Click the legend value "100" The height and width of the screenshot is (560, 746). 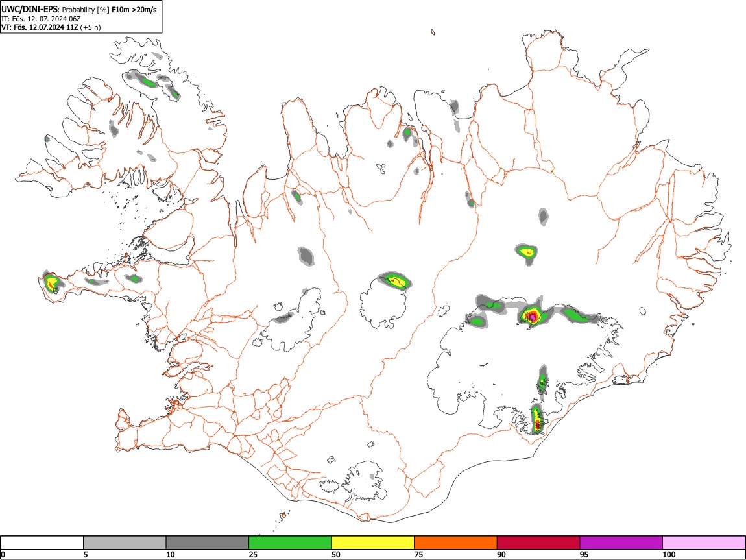click(669, 554)
